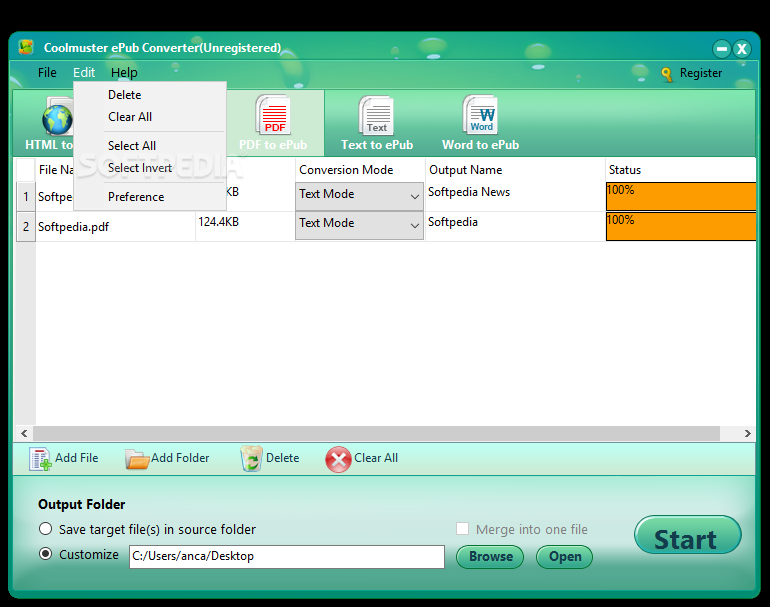The width and height of the screenshot is (770, 607).
Task: Select the Text to ePub icon
Action: click(x=376, y=115)
